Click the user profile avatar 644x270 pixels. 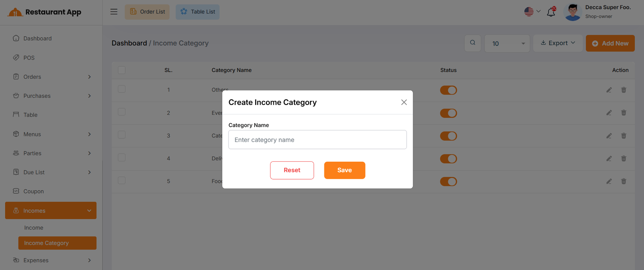572,12
